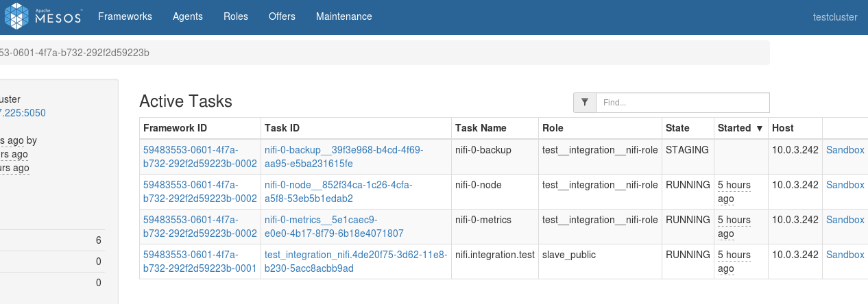Click the Find tasks input field
This screenshot has width=868, height=304.
click(683, 103)
